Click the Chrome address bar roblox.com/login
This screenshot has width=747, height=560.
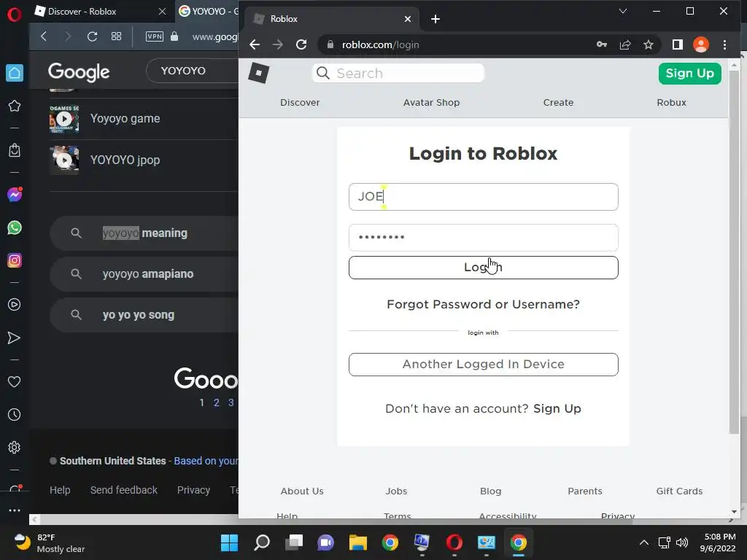457,44
